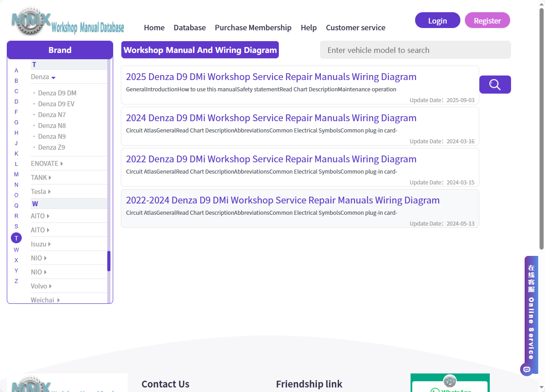This screenshot has width=545, height=392.
Task: Collapse the Denza brand list
Action: pos(43,77)
